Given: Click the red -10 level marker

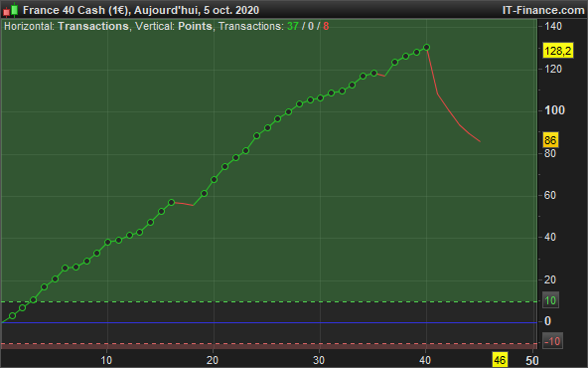Looking at the screenshot, I should tap(552, 341).
